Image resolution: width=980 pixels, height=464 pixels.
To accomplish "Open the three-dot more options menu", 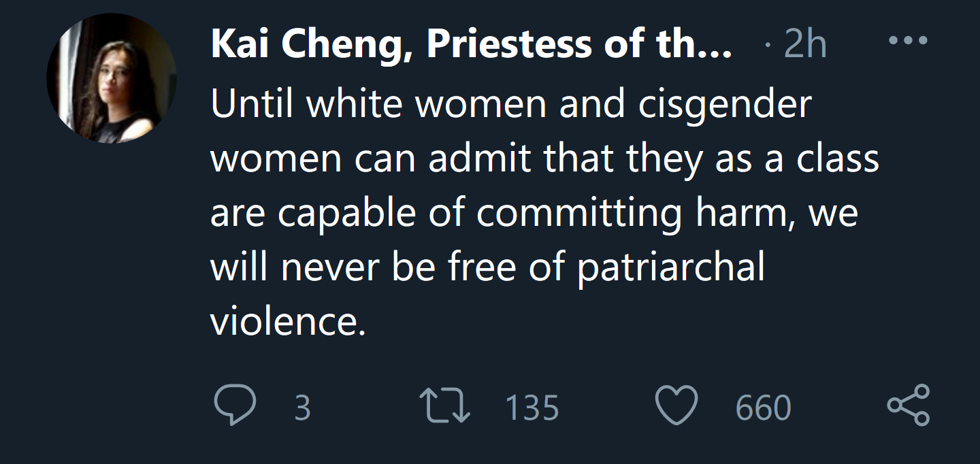I will click(909, 41).
